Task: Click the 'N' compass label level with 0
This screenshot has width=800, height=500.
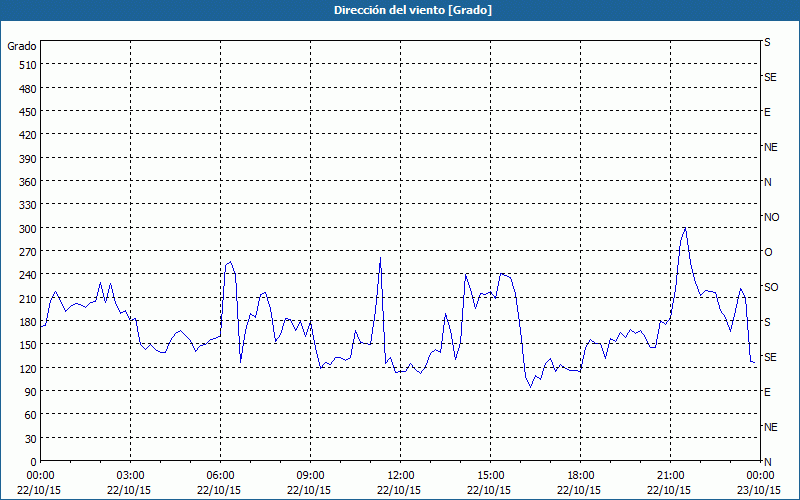Action: coord(767,462)
